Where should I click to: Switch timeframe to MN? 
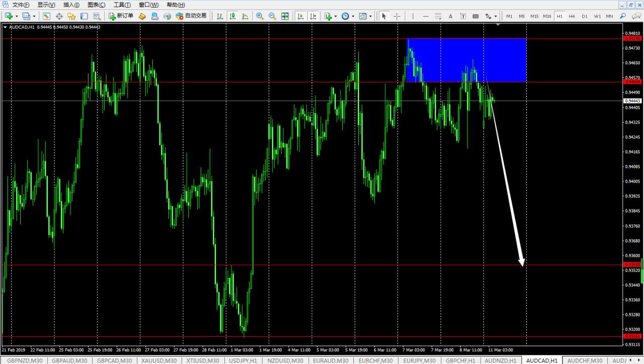(x=609, y=16)
